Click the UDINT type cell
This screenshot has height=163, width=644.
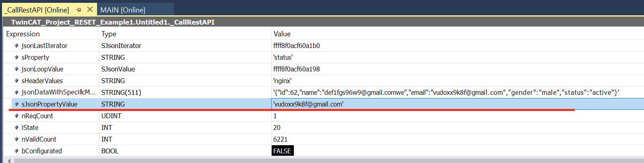111,116
